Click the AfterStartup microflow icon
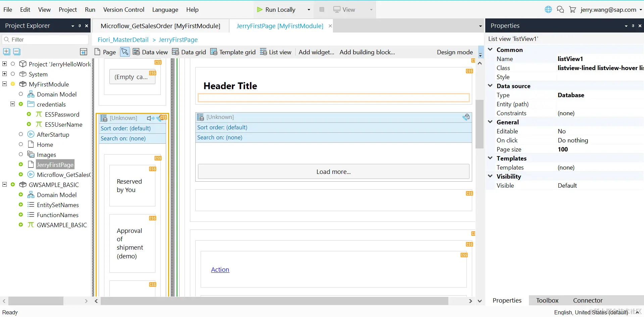The height and width of the screenshot is (317, 644). pos(31,134)
